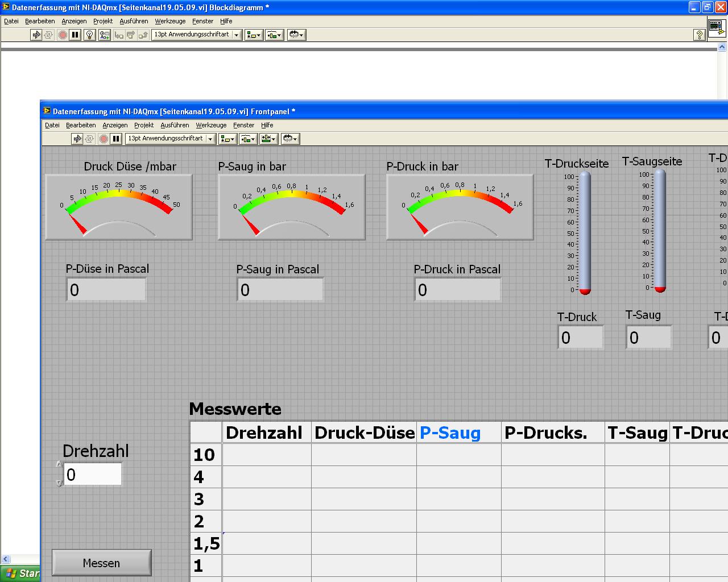Click Pause button in Frontpanel toolbar
The height and width of the screenshot is (582, 728).
pyautogui.click(x=116, y=139)
